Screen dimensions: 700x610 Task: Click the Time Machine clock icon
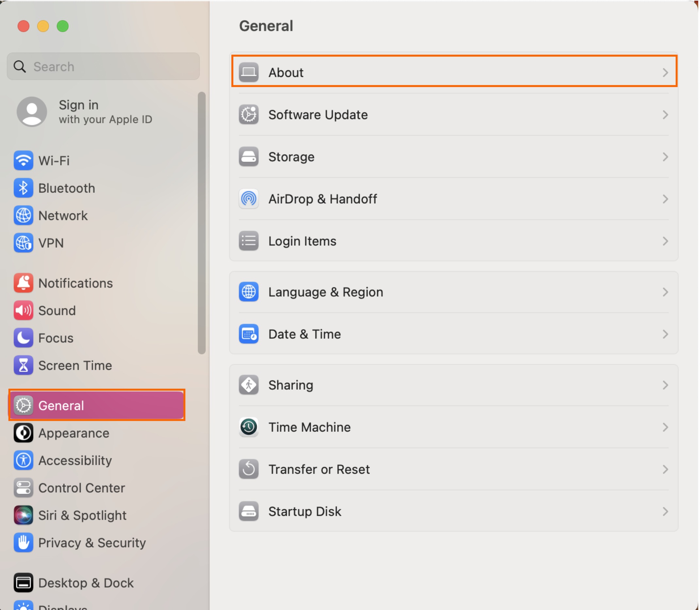[x=249, y=428]
